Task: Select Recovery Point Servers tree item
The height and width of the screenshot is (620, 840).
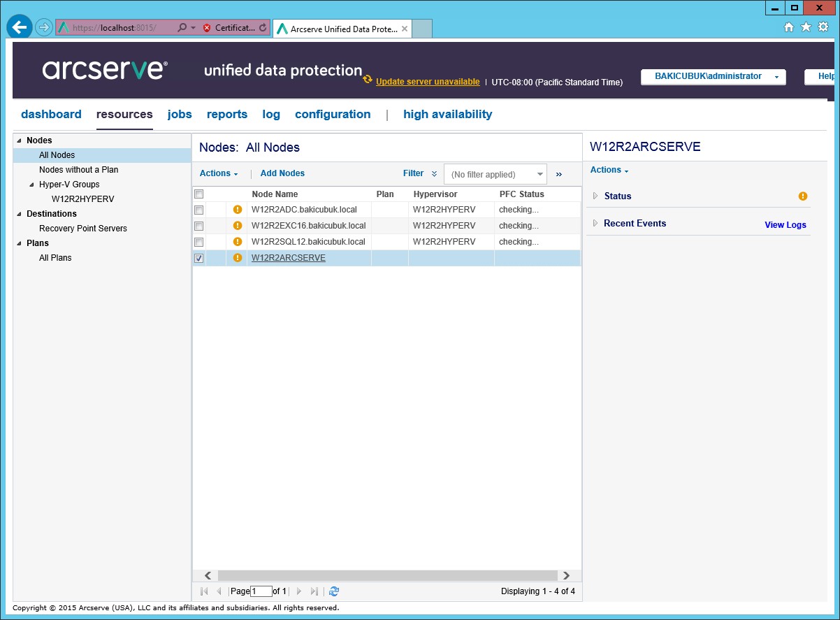Action: point(83,229)
